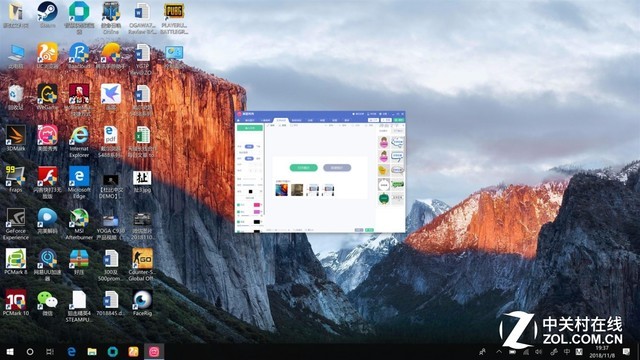Pick the first pink girl sticker
Viewport: 640px width, 360px height.
[384, 142]
